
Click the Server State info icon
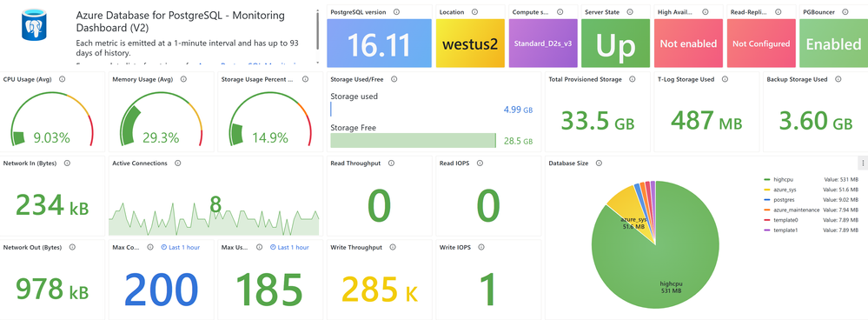[x=631, y=11]
